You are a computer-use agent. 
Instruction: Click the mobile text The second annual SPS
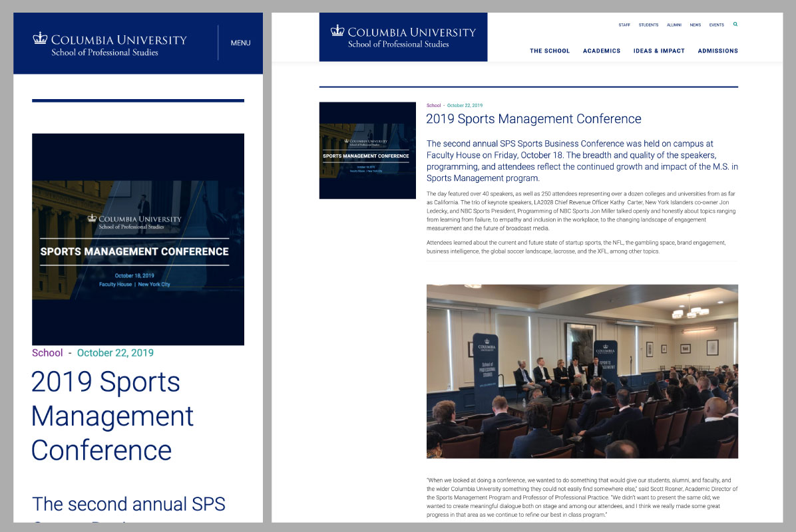point(128,504)
